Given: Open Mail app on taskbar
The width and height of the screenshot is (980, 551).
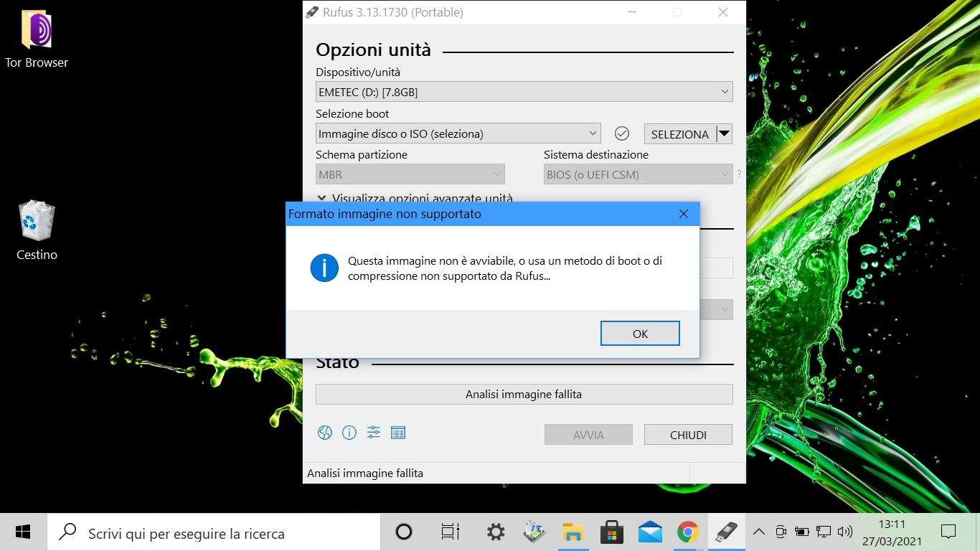Looking at the screenshot, I should coord(650,532).
